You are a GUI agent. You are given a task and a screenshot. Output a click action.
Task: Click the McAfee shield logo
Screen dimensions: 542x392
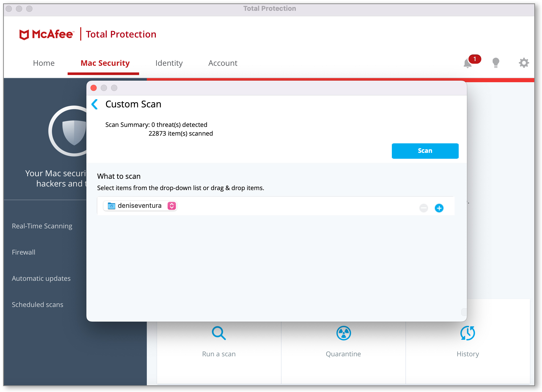(x=24, y=34)
